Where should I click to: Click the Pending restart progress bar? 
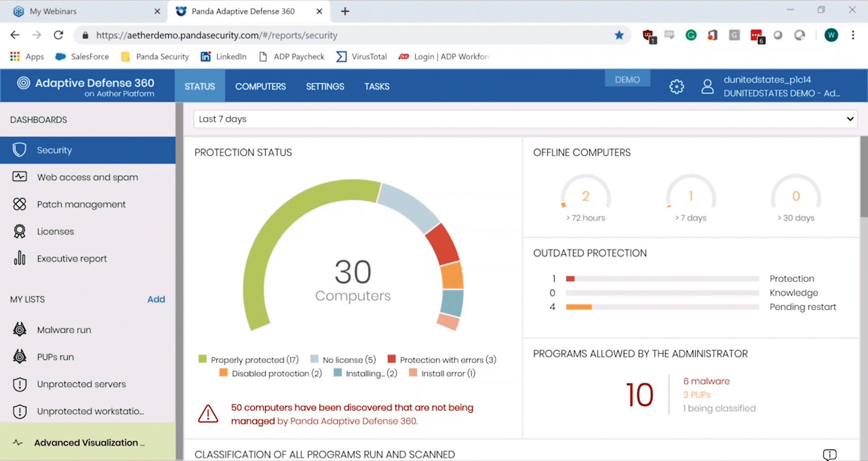point(662,307)
